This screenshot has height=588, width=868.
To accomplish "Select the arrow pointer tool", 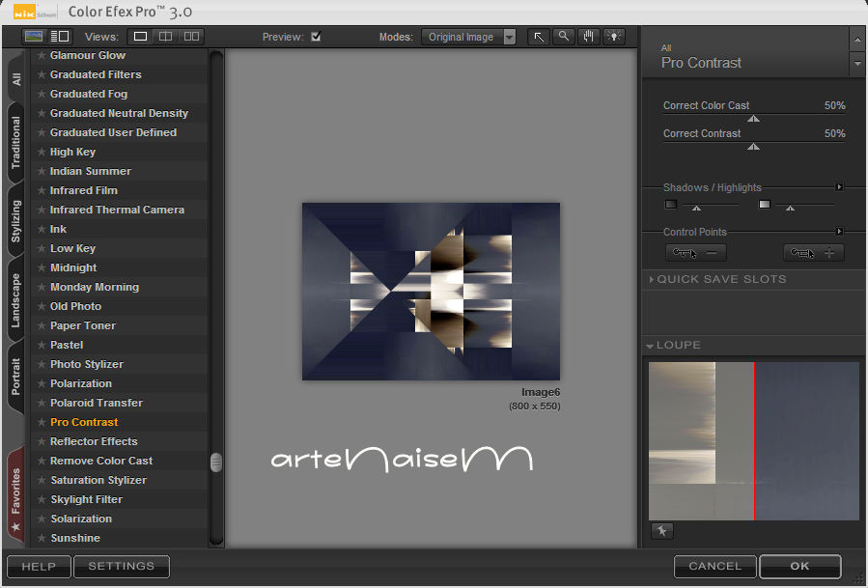I will coord(538,37).
